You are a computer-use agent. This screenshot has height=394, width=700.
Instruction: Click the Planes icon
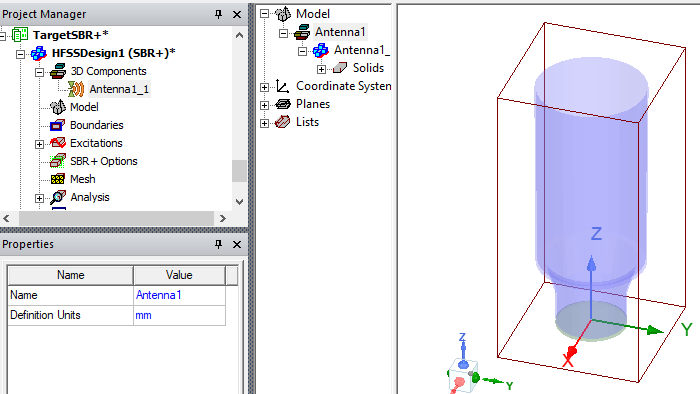tap(283, 104)
